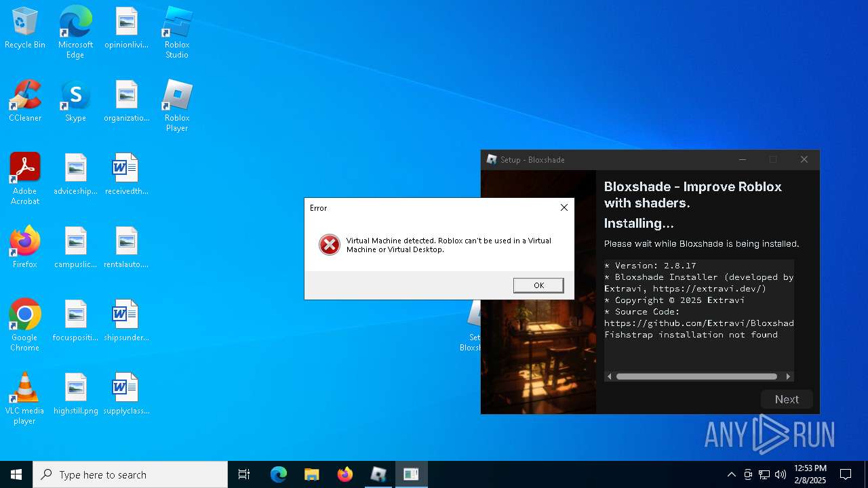Launch CCleaner from the desktop
Screen dimensions: 868x488
coord(25,102)
